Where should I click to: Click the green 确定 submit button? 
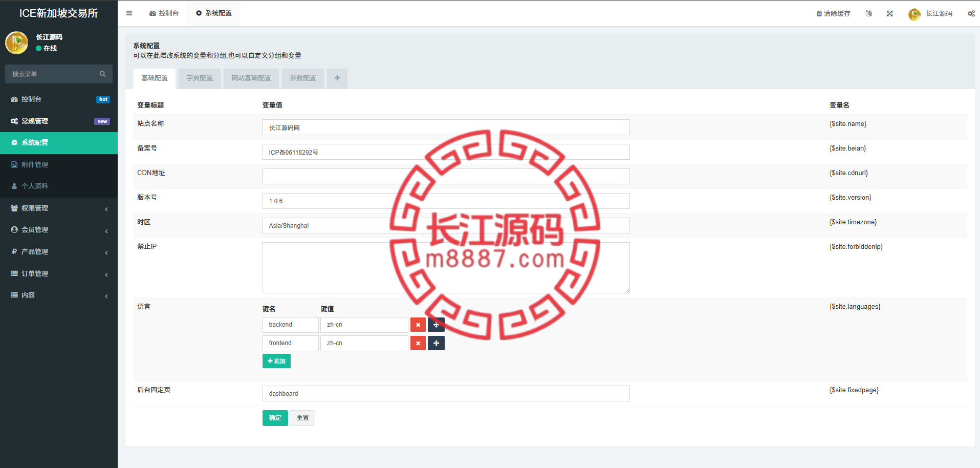coord(275,418)
